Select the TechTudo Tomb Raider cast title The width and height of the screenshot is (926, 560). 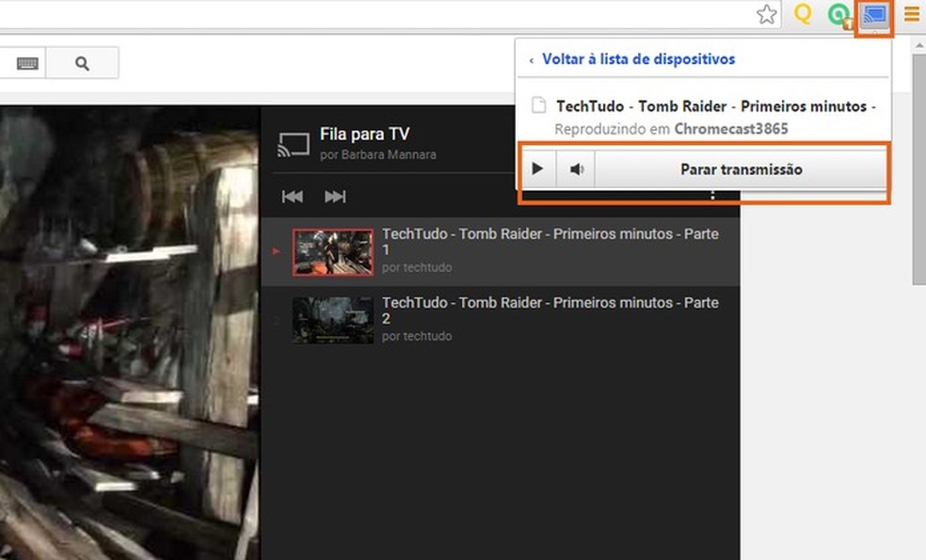pyautogui.click(x=715, y=106)
